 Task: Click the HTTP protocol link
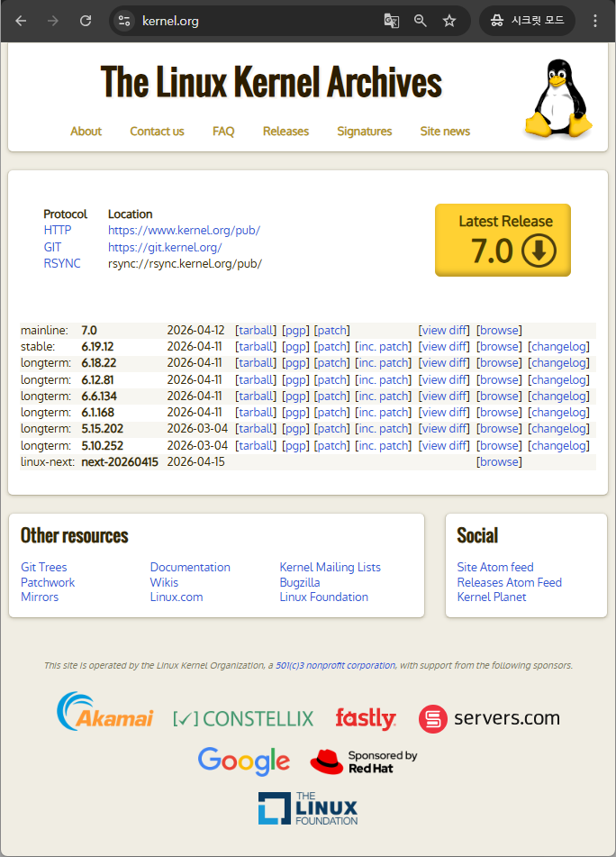[58, 230]
